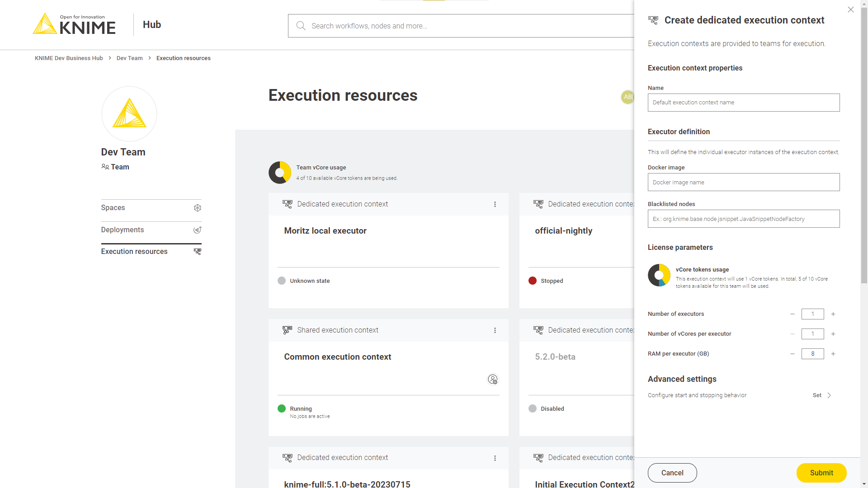Click the Search workflows, nodes field

pyautogui.click(x=461, y=26)
